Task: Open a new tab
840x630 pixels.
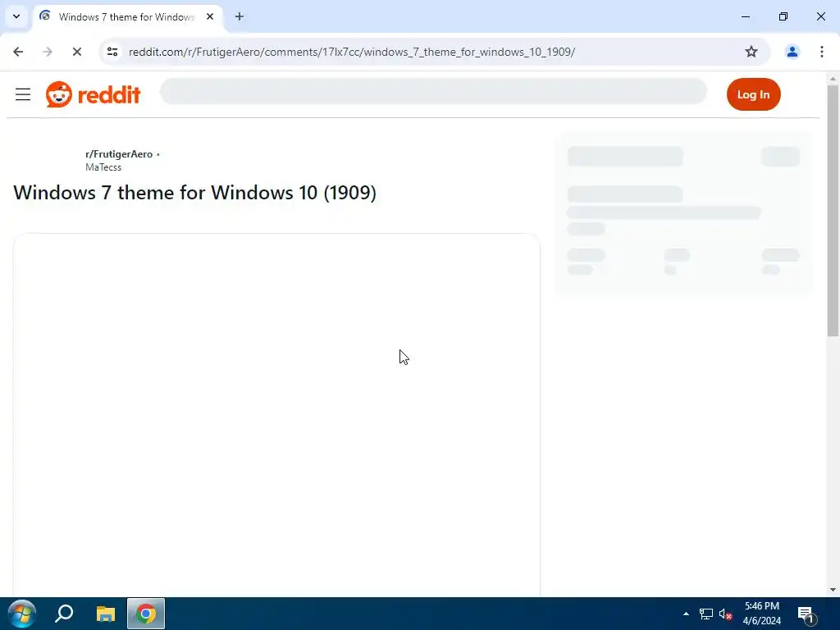Action: (x=239, y=16)
